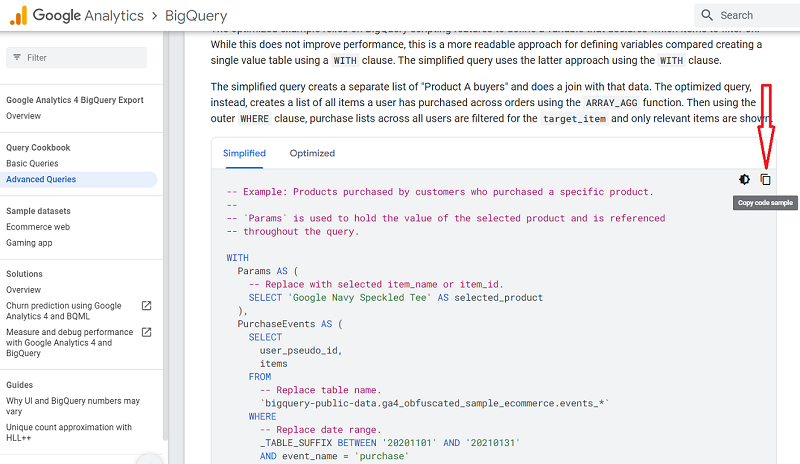Toggle dark theme for the code block
800x464 pixels.
[x=744, y=180]
